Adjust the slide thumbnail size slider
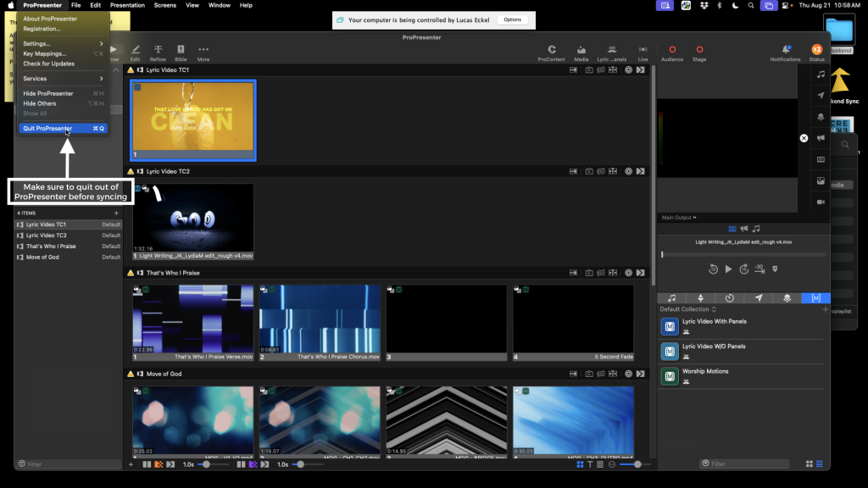Image resolution: width=868 pixels, height=488 pixels. (634, 464)
